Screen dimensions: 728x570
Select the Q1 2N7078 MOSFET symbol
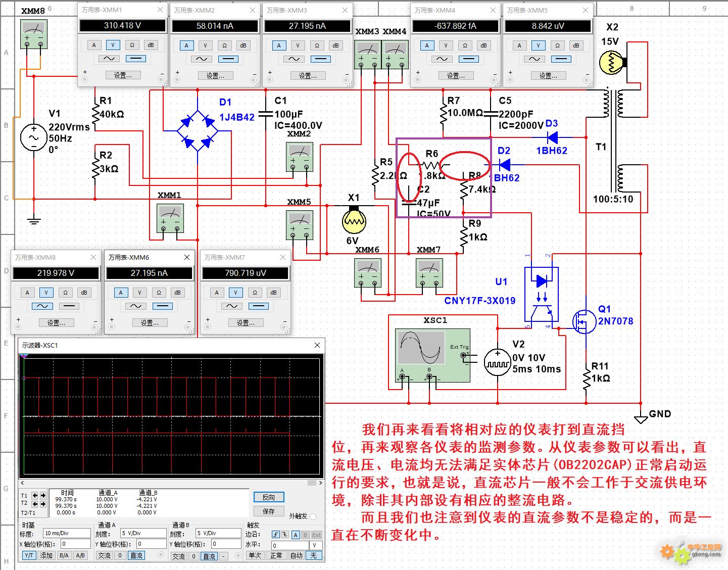tap(585, 321)
